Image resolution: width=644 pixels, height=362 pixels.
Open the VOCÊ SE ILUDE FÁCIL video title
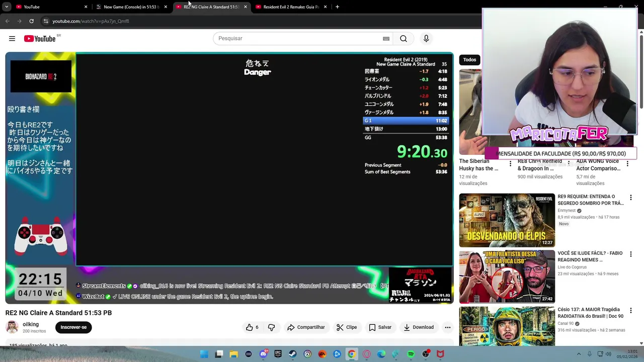(590, 256)
